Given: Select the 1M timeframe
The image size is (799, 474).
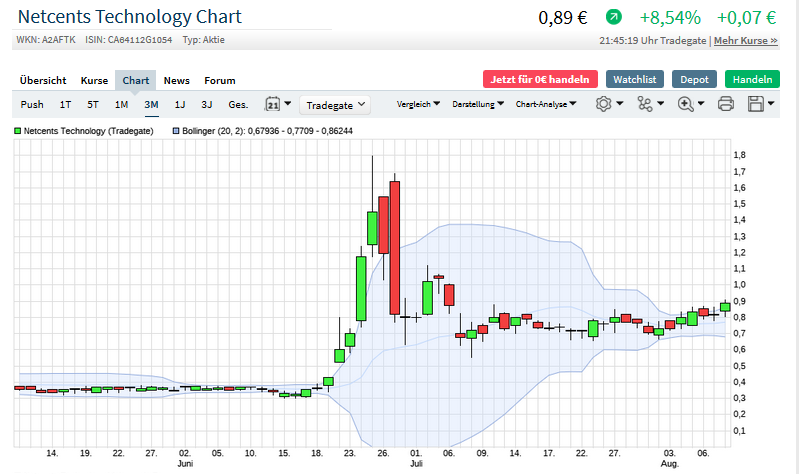Looking at the screenshot, I should click(121, 104).
